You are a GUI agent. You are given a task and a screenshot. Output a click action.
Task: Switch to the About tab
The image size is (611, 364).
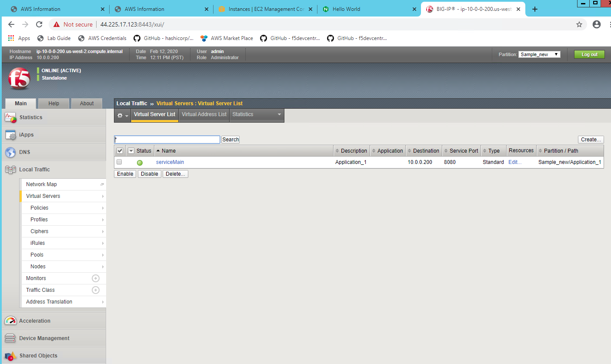87,104
